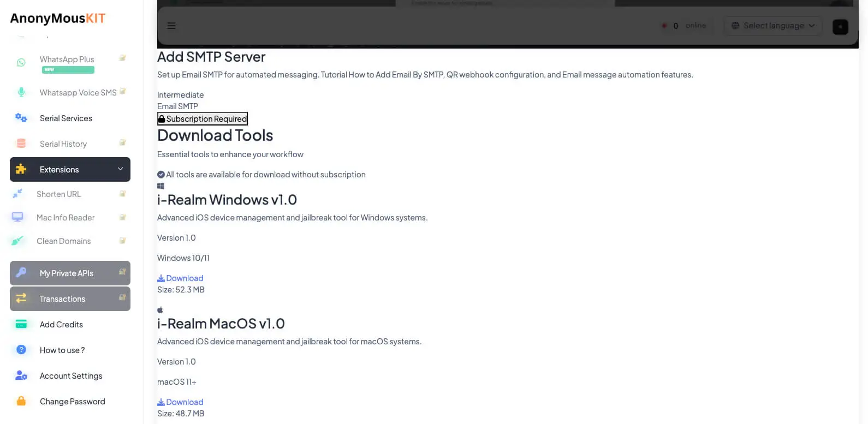This screenshot has height=424, width=868.
Task: Click the lock badge on My Private APIs
Action: click(123, 271)
